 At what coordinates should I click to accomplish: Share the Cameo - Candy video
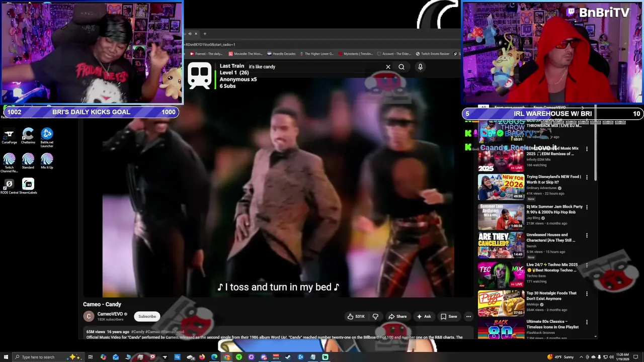click(397, 316)
